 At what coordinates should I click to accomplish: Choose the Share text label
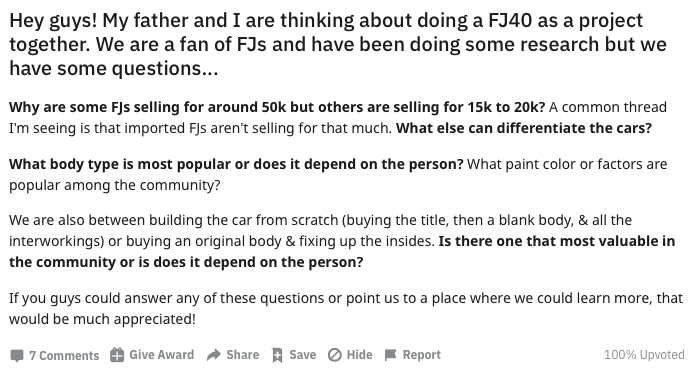point(243,355)
